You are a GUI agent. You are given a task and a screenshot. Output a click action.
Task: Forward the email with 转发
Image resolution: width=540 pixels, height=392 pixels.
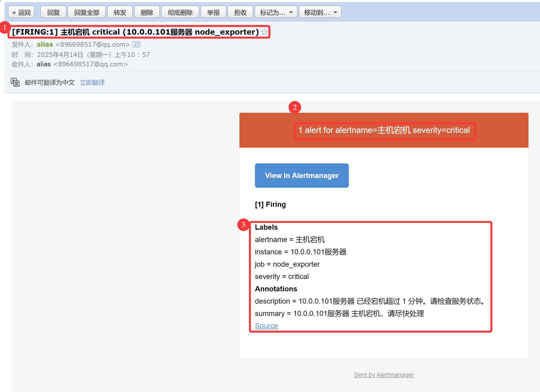pos(120,12)
